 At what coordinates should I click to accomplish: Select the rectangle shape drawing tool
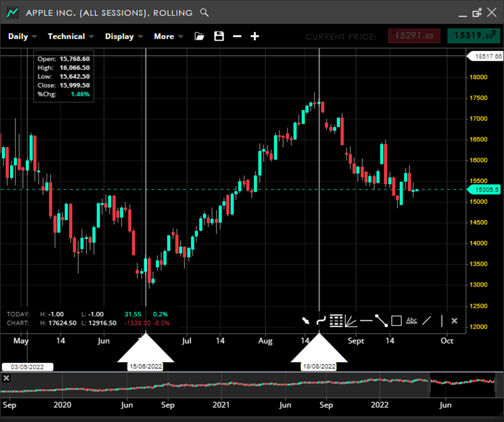pos(396,321)
